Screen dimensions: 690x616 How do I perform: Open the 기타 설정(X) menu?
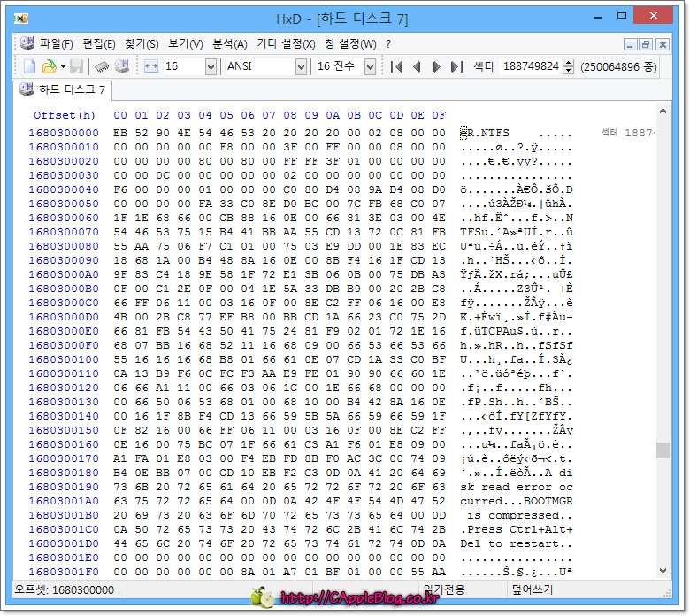tap(286, 43)
